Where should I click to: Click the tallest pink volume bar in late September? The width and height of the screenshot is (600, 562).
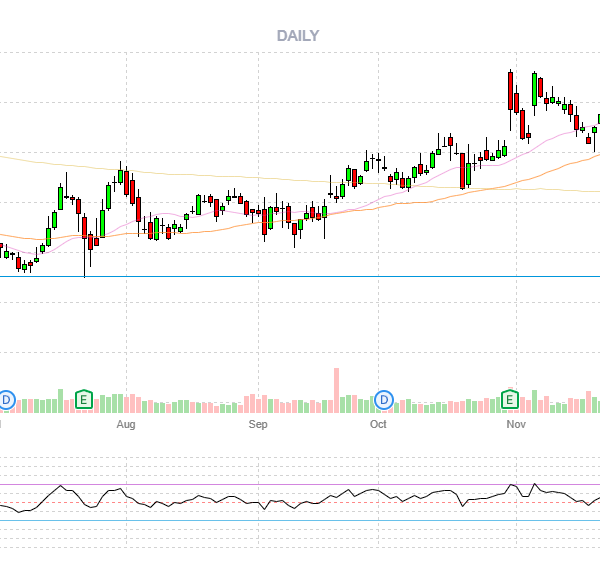coord(336,390)
